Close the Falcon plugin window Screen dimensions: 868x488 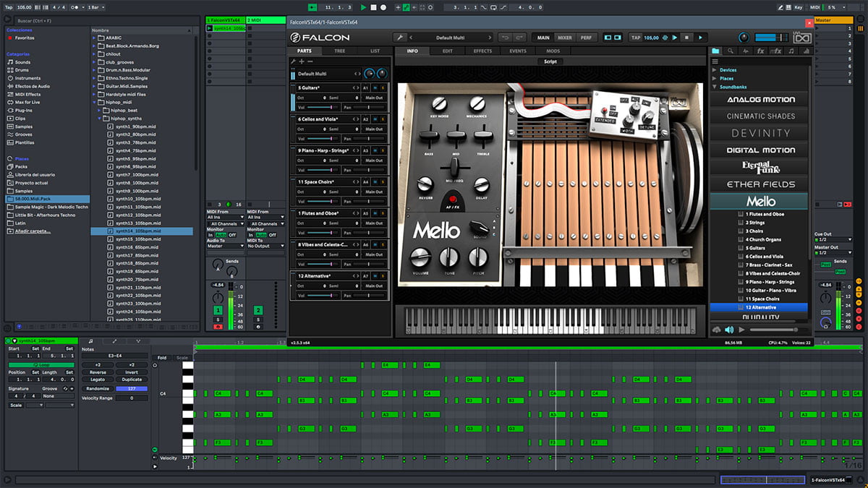tap(809, 22)
